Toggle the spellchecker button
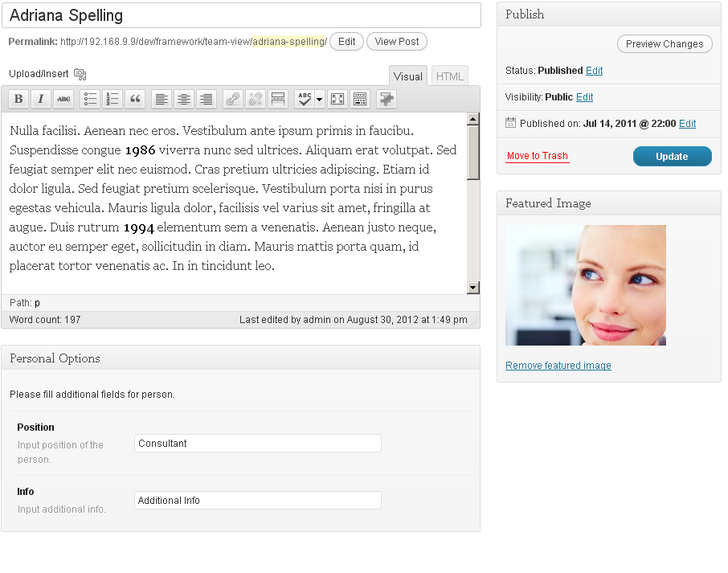The height and width of the screenshot is (573, 728). (x=304, y=99)
